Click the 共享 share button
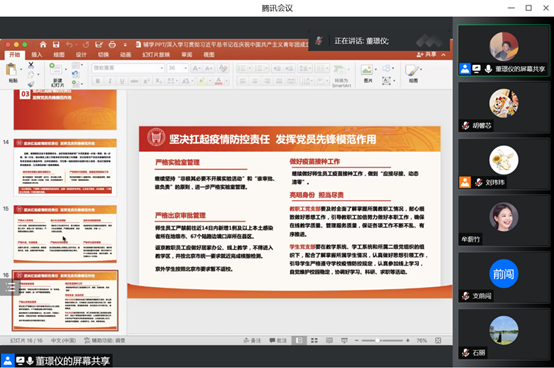 tap(426, 54)
